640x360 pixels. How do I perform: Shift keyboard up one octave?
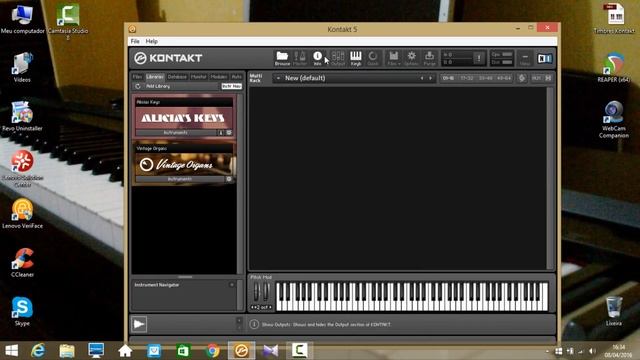[270, 307]
